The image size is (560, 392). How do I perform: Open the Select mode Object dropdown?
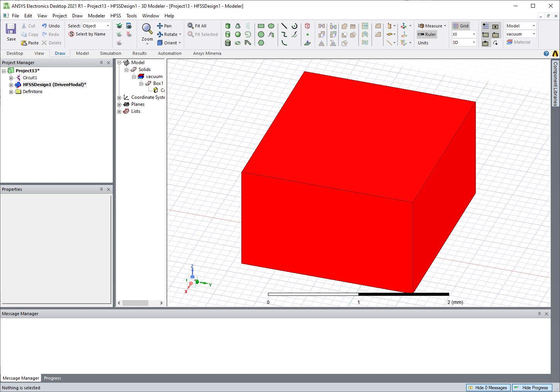(x=96, y=26)
